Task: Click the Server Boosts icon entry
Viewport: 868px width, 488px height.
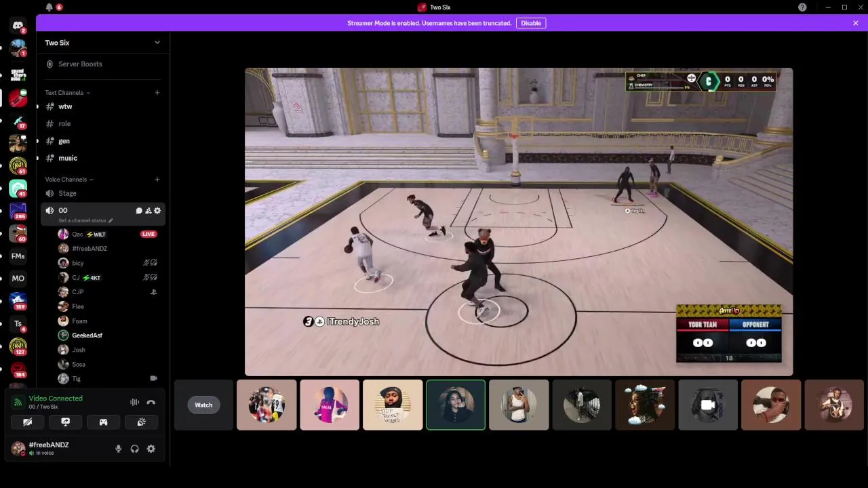Action: coord(50,64)
